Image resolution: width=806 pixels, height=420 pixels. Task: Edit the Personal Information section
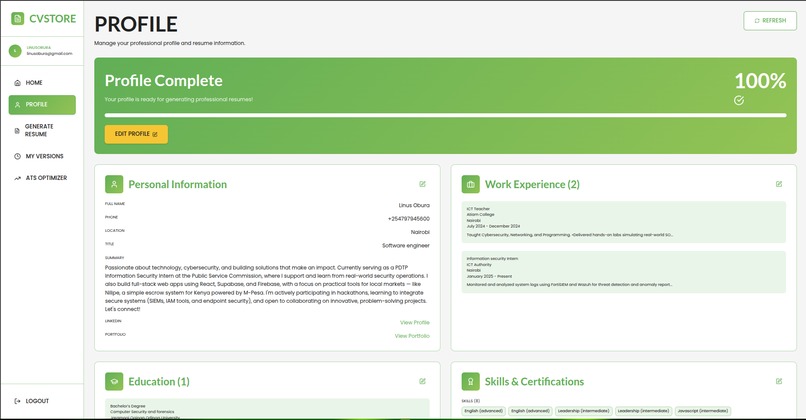(422, 184)
